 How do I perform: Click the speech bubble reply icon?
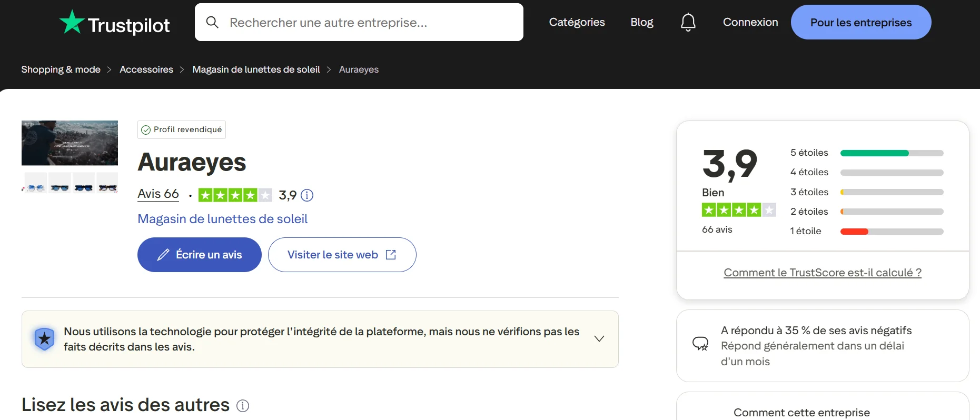(x=700, y=344)
